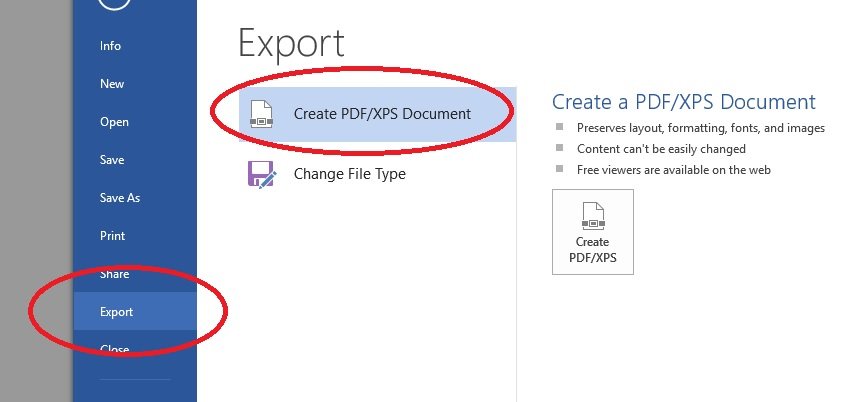
Task: Select the Create PDF/XPS Document option label
Action: pyautogui.click(x=382, y=114)
